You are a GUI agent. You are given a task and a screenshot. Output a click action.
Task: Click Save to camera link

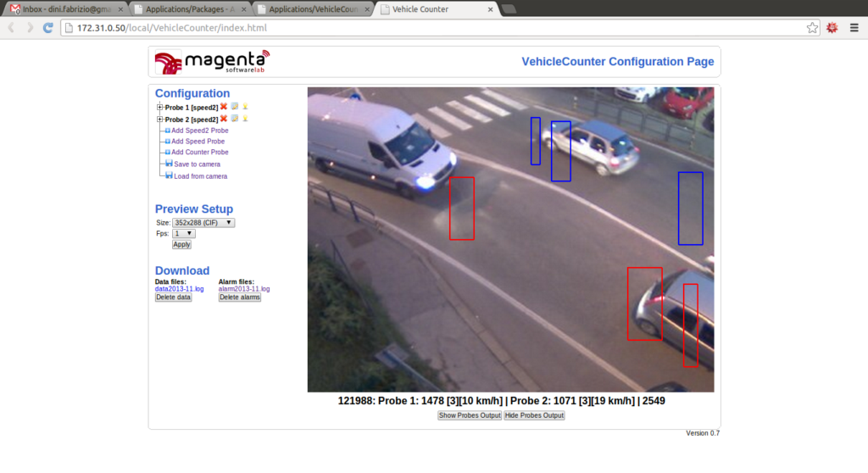click(x=197, y=164)
